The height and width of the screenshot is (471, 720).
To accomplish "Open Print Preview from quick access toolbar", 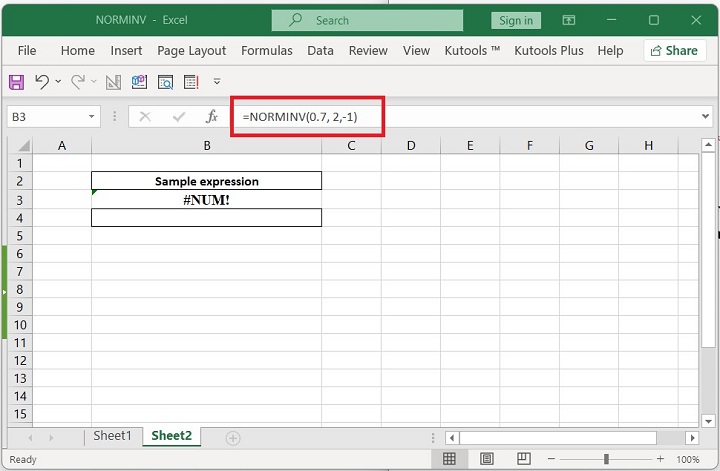I will coord(165,82).
